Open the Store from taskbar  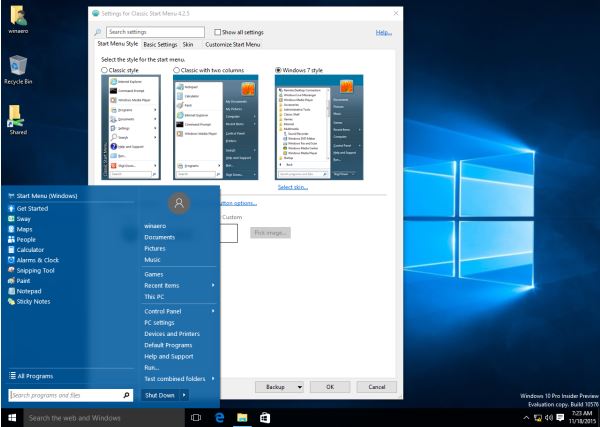pos(265,418)
